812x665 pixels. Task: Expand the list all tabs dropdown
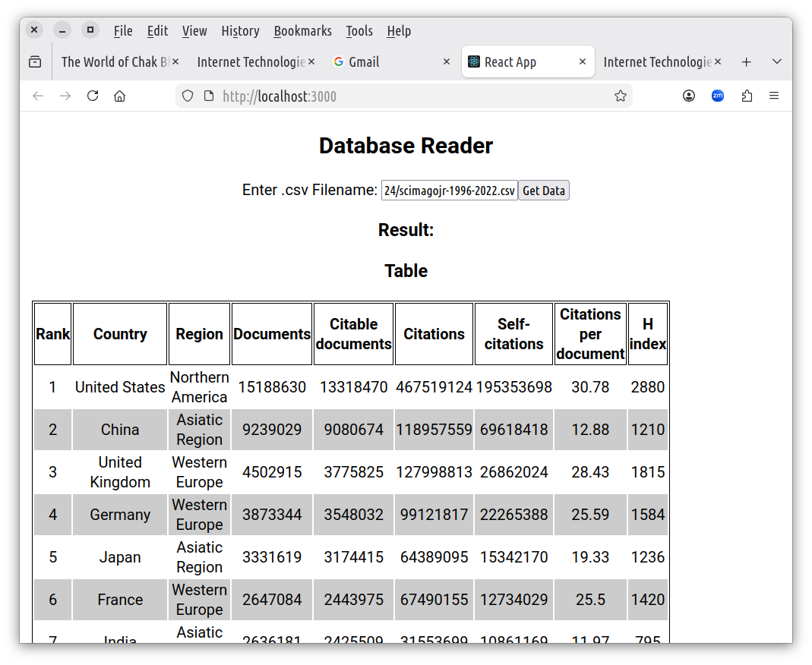[x=776, y=62]
